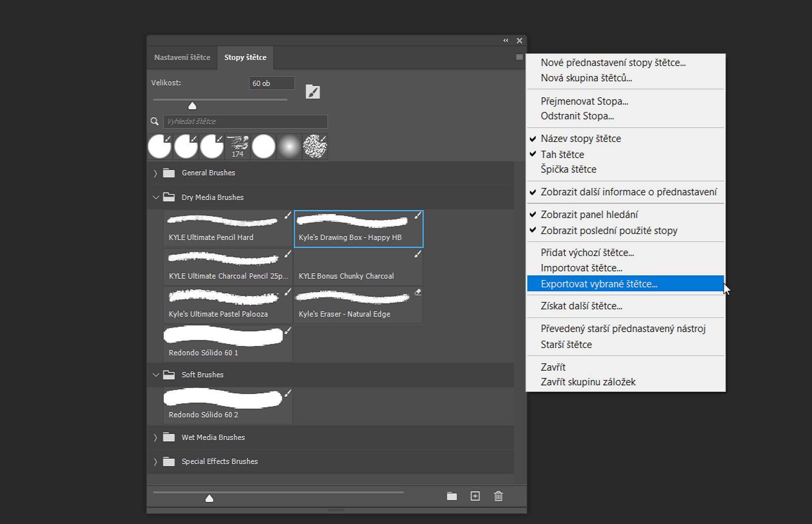This screenshot has height=524, width=812.
Task: Select Redondo Sólido 60 1 brush
Action: pos(228,344)
